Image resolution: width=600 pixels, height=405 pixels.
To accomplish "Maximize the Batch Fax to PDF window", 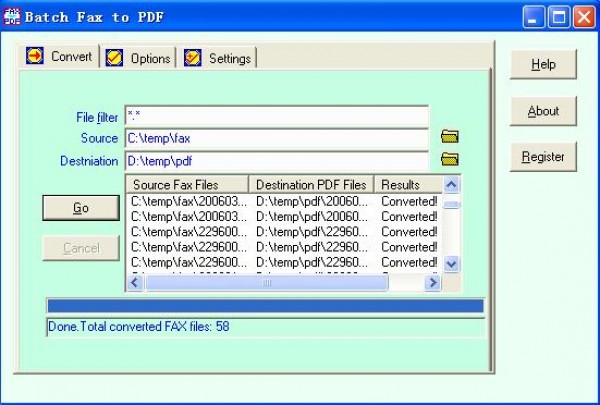I will (x=559, y=17).
